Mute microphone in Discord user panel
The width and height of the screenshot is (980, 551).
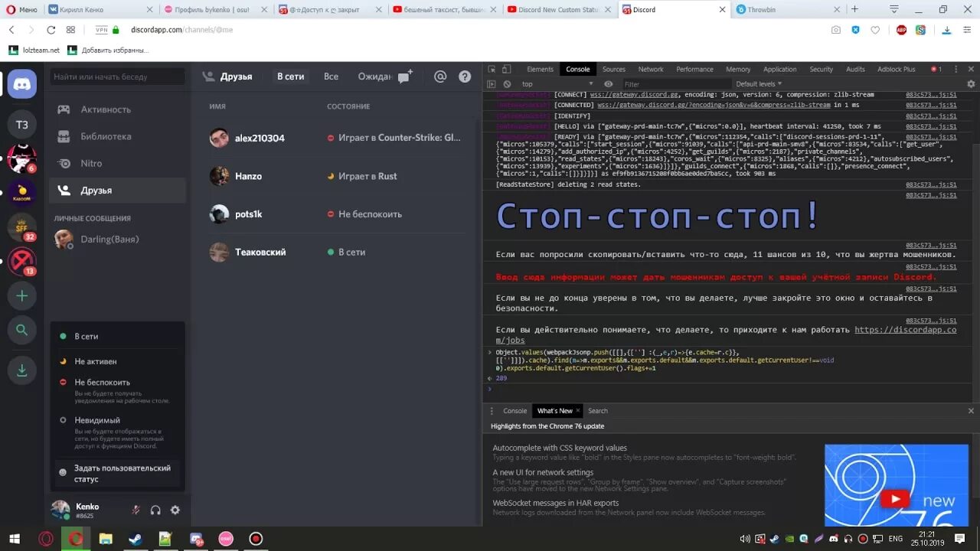[x=136, y=510]
